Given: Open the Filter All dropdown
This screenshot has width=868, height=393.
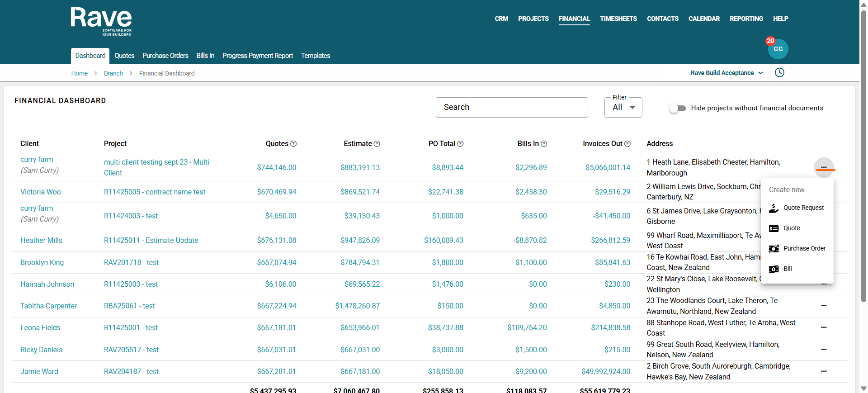Looking at the screenshot, I should point(623,108).
